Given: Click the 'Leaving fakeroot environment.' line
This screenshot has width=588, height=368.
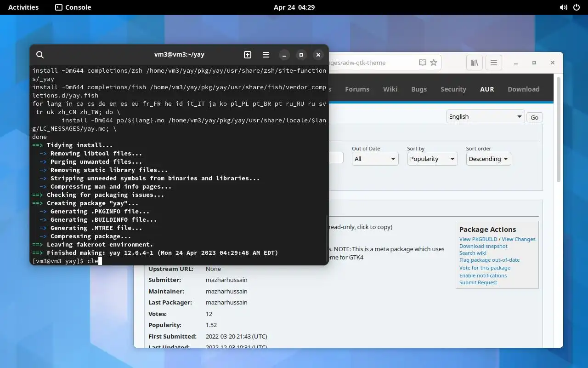Looking at the screenshot, I should click(93, 244).
